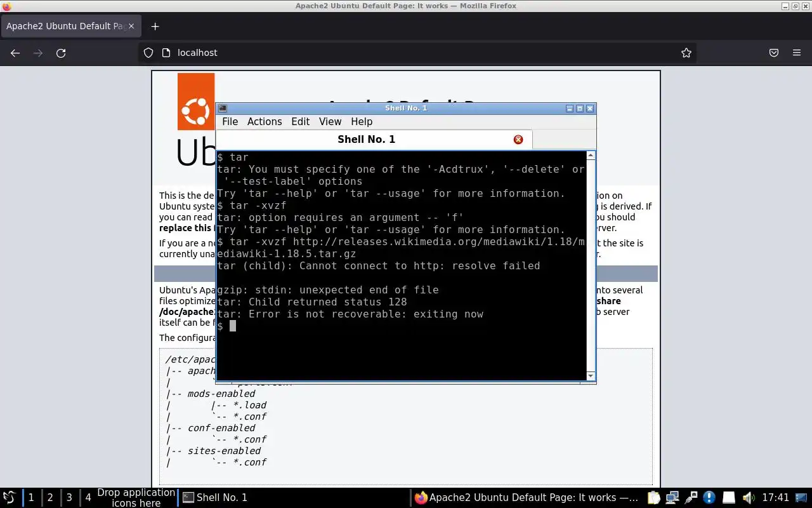This screenshot has width=812, height=508.
Task: Click the shield tracking protection icon
Action: 148,53
